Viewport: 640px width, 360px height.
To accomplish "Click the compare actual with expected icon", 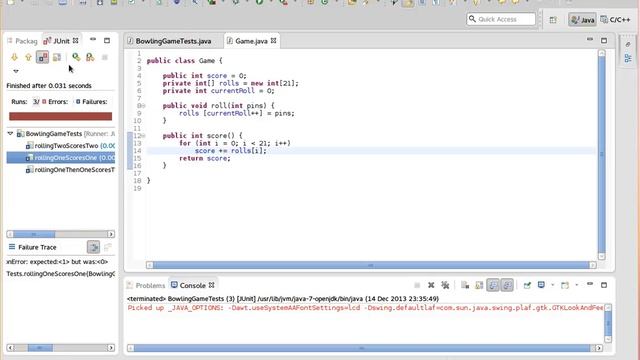I will point(108,247).
